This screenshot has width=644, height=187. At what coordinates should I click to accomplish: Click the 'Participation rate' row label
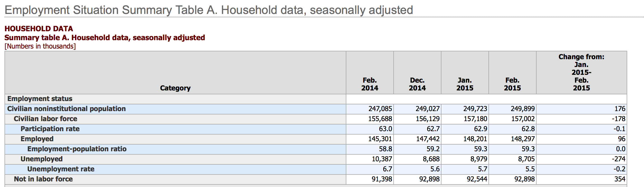[50, 129]
